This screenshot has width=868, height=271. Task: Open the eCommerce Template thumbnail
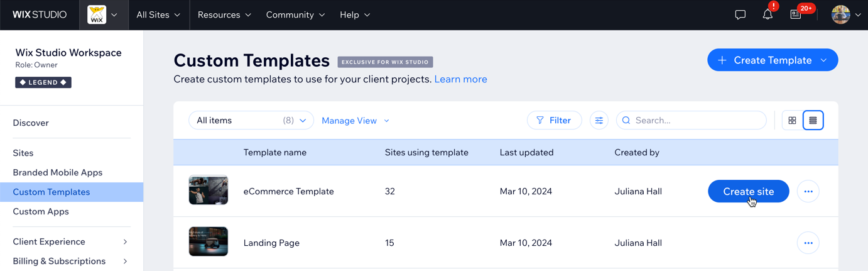[209, 190]
